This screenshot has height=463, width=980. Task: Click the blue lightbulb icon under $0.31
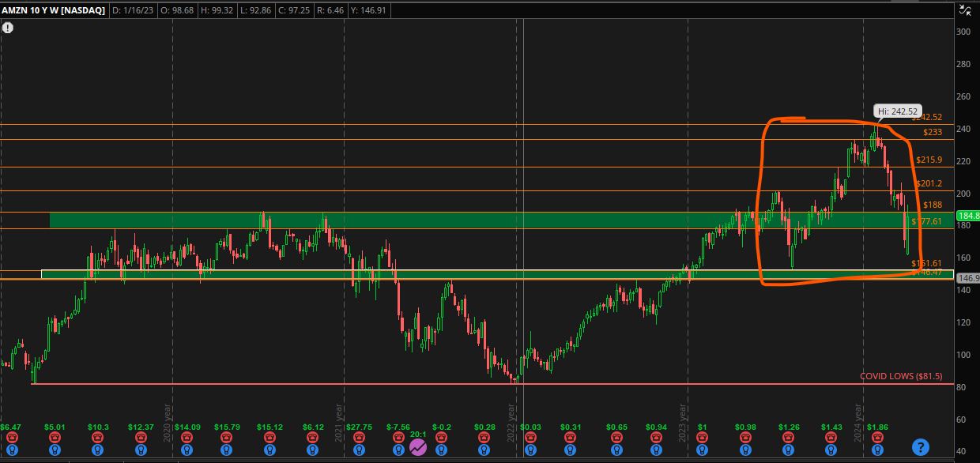[x=570, y=449]
